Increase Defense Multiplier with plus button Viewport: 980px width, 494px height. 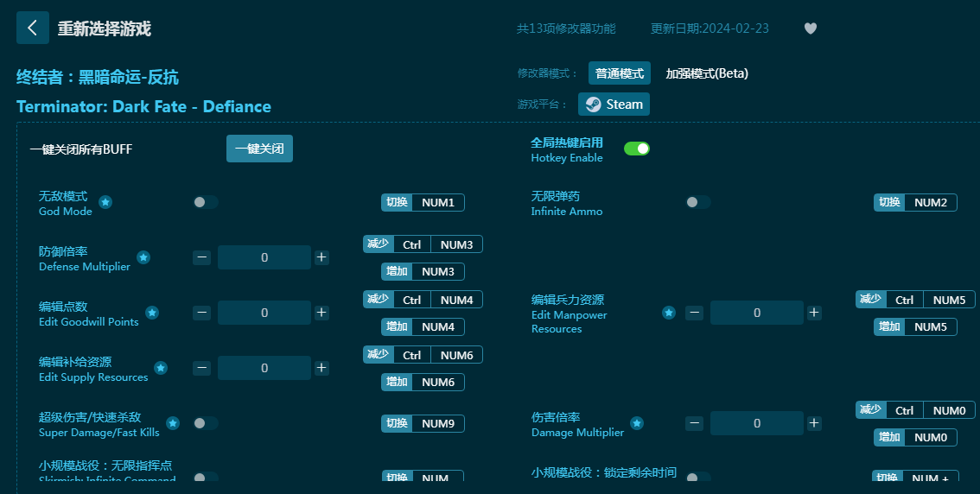click(x=321, y=257)
